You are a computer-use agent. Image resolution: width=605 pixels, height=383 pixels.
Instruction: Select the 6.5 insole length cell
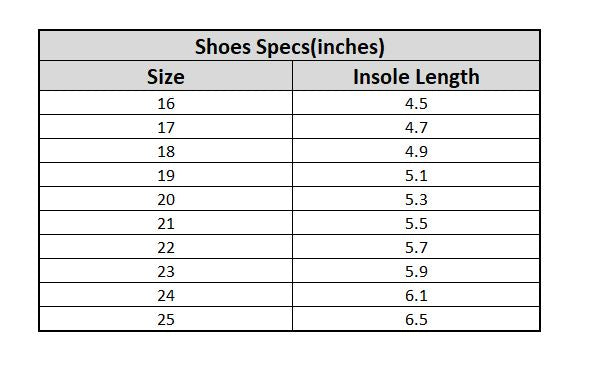tap(416, 319)
